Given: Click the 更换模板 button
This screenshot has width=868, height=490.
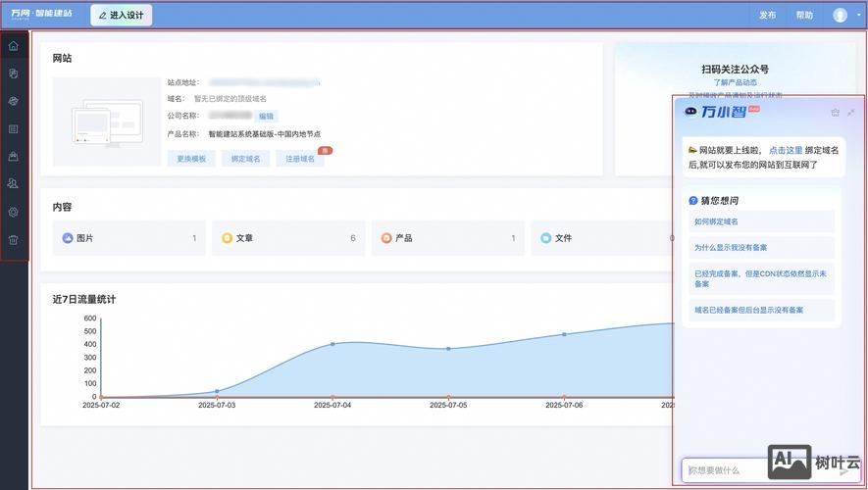Looking at the screenshot, I should tap(191, 158).
